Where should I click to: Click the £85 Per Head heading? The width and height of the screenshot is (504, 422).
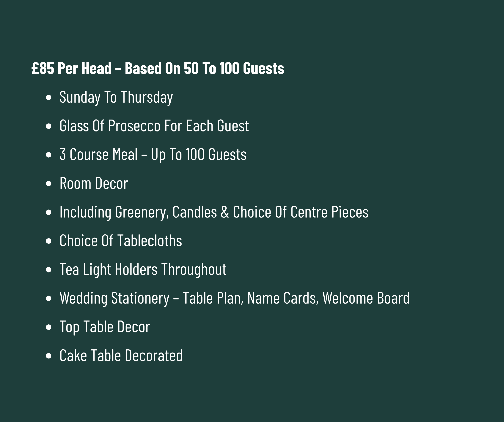[158, 68]
